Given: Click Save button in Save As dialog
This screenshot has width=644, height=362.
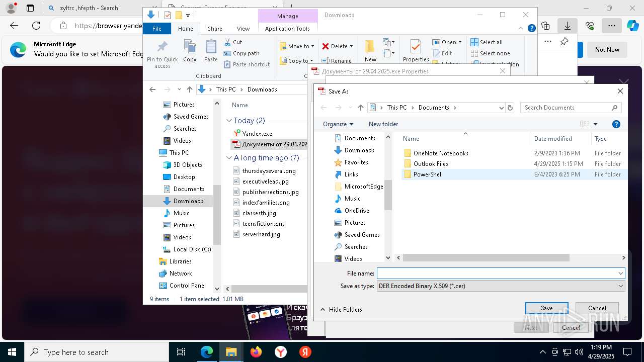Looking at the screenshot, I should point(546,308).
